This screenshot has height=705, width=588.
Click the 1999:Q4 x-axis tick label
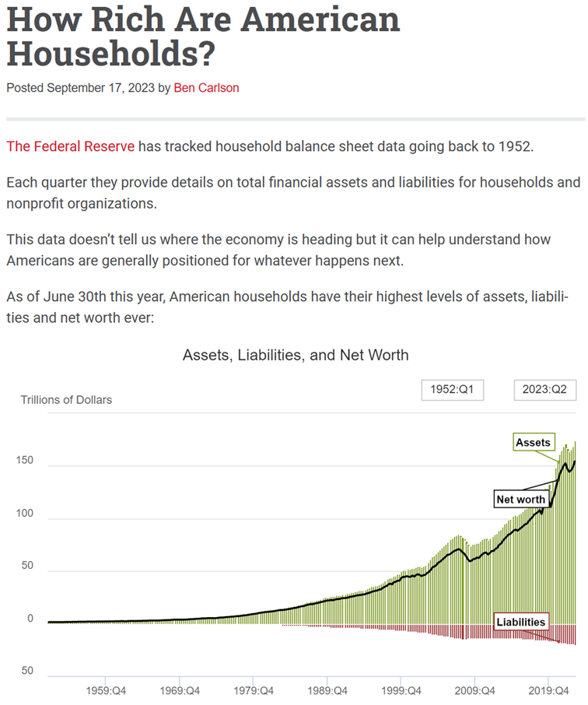(x=401, y=689)
